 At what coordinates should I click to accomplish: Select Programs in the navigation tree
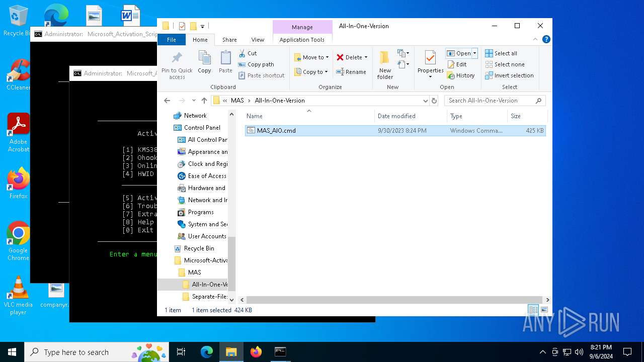tap(200, 212)
